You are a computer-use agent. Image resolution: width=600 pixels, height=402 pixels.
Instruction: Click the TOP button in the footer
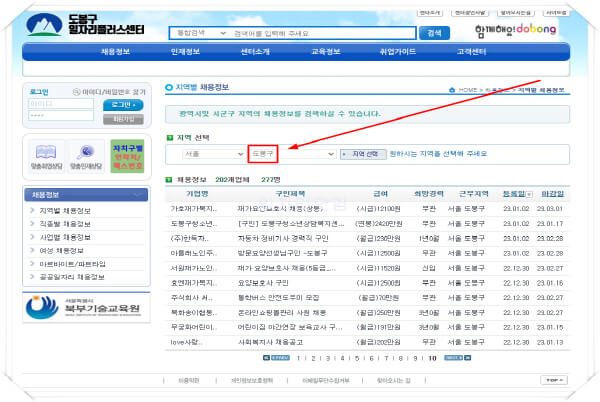[554, 380]
